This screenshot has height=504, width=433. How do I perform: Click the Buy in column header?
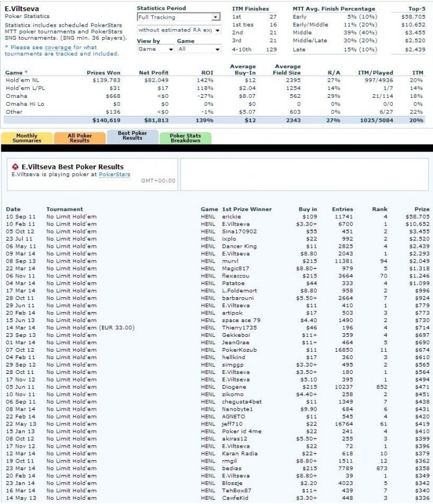point(307,209)
